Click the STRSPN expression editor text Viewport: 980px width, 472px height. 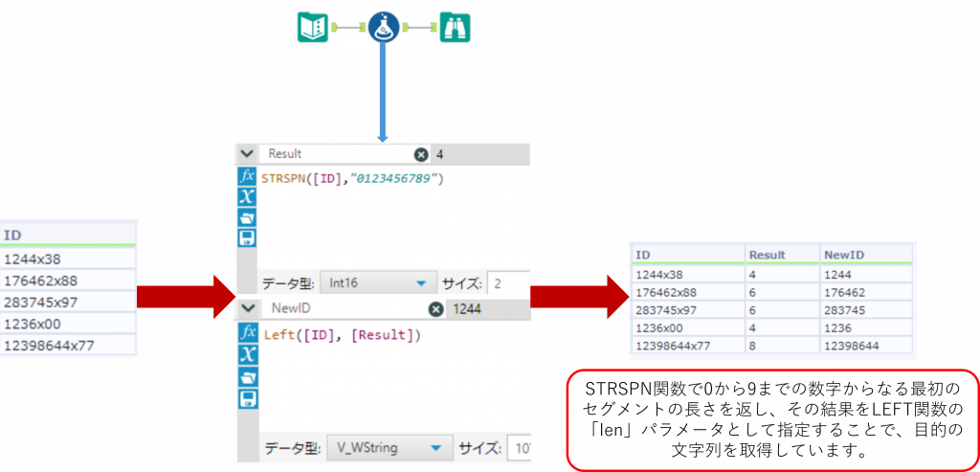[x=354, y=179]
